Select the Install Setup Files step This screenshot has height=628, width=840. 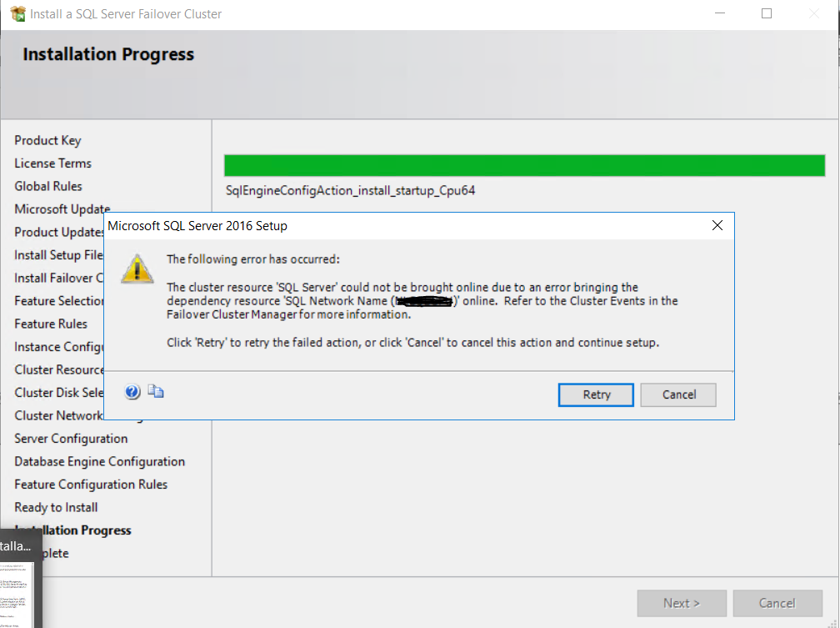59,255
